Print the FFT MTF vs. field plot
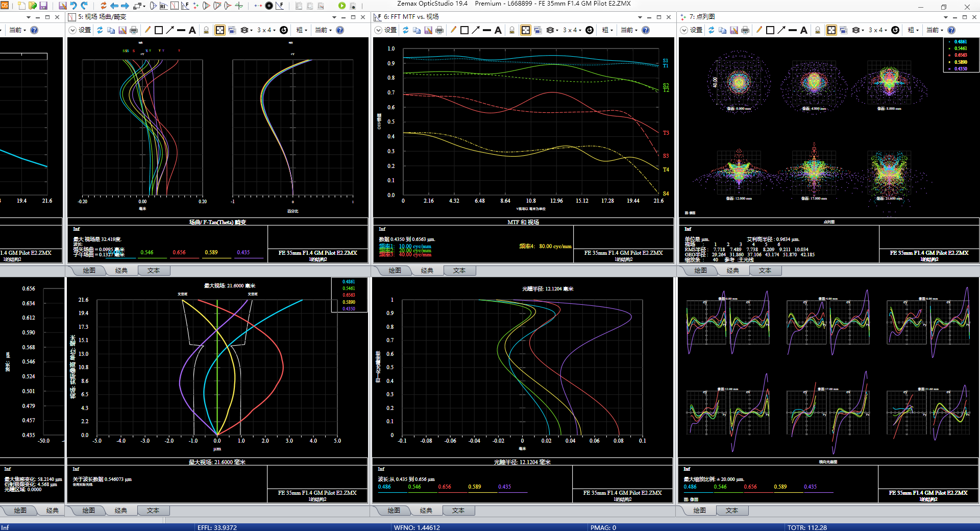 (x=439, y=30)
